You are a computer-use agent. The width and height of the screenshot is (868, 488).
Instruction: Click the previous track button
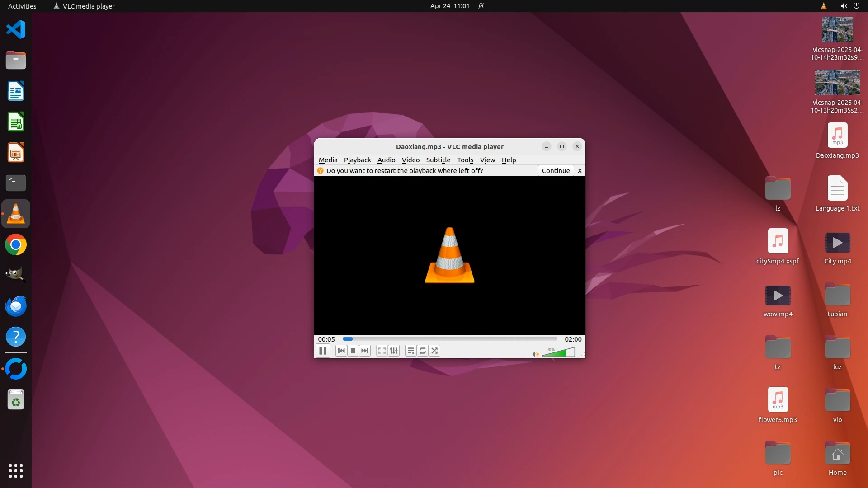point(341,351)
